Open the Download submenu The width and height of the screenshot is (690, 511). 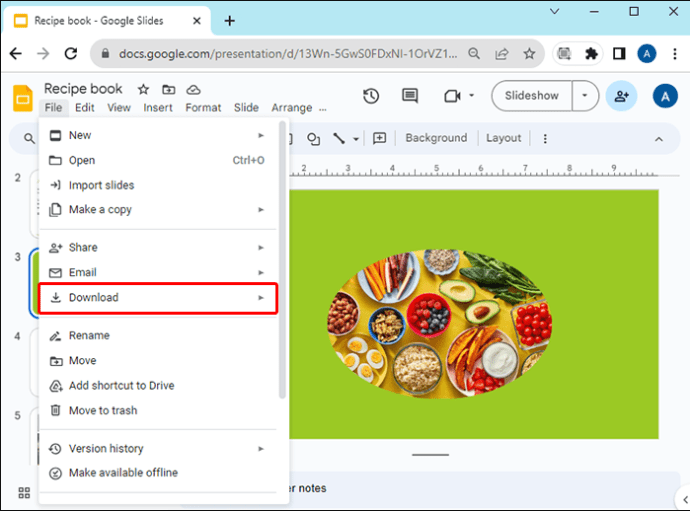(x=157, y=298)
